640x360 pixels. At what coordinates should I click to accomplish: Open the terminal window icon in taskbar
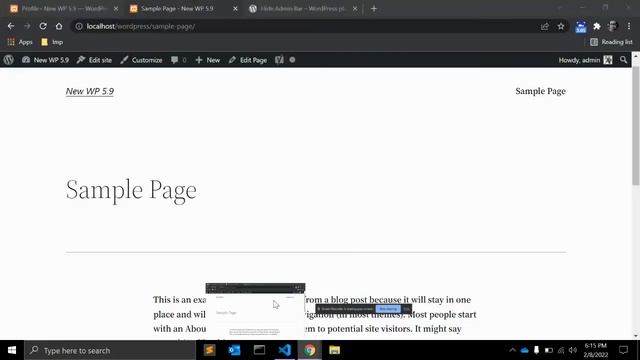coord(260,350)
